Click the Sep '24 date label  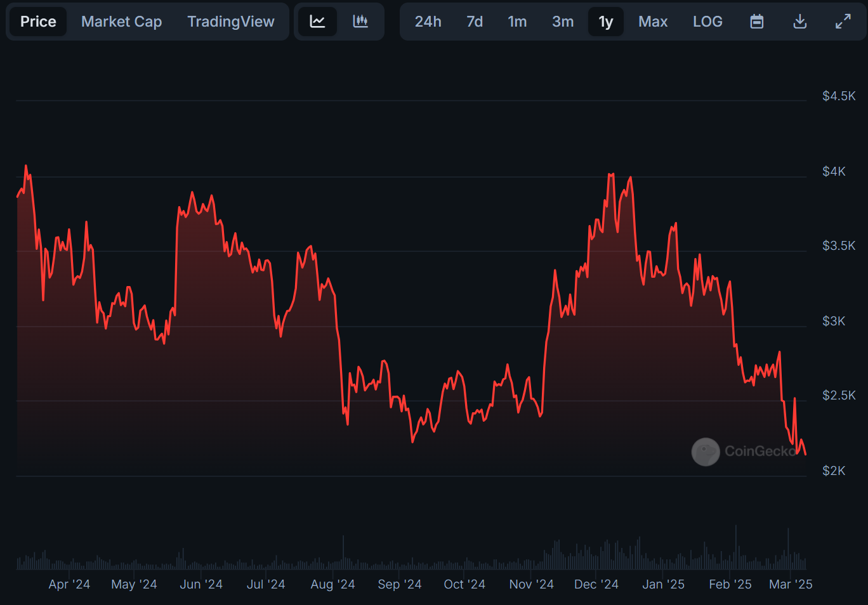[x=400, y=585]
